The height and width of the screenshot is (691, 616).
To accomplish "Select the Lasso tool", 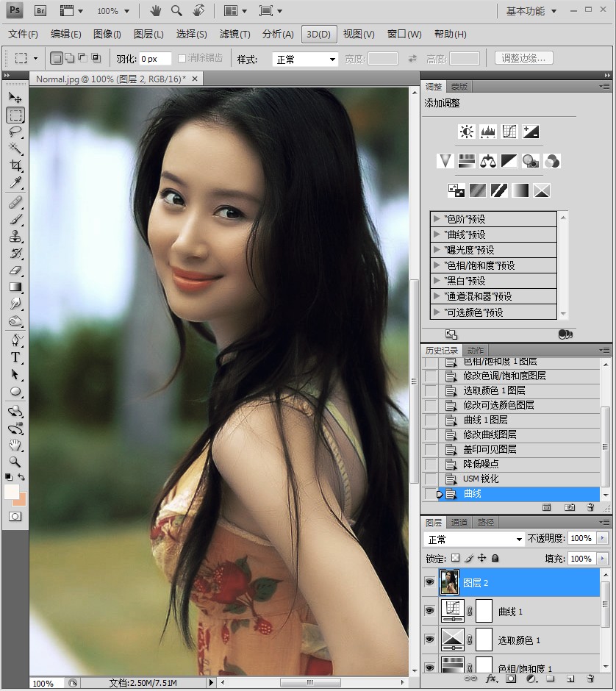I will pos(15,132).
